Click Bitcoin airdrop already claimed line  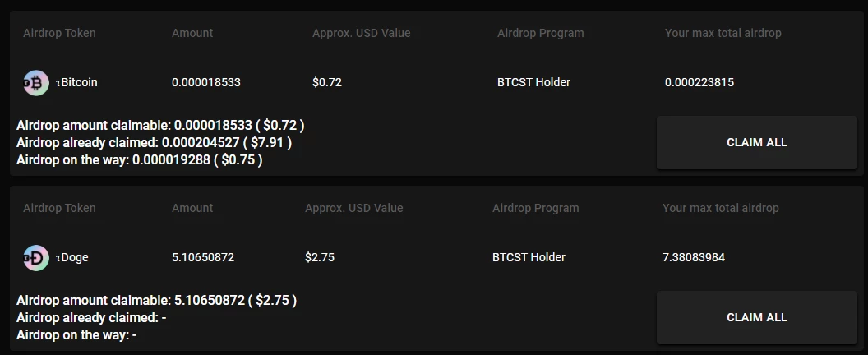(x=154, y=142)
